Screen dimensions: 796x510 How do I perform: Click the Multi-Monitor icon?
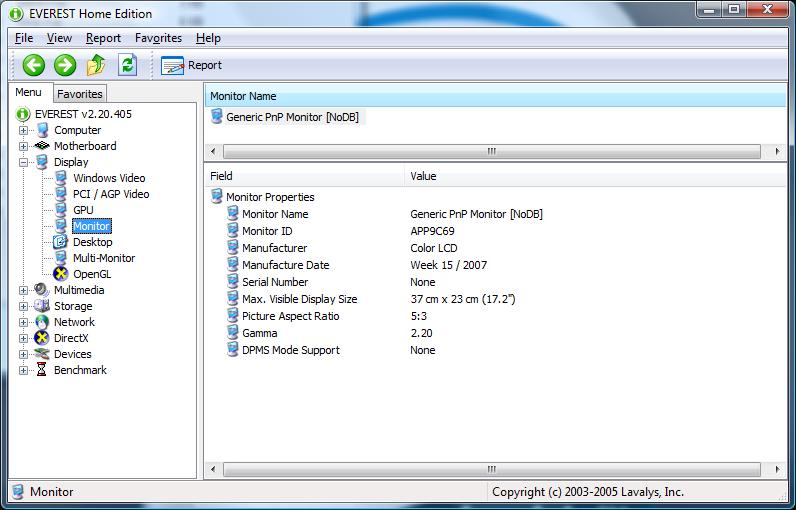coord(61,258)
